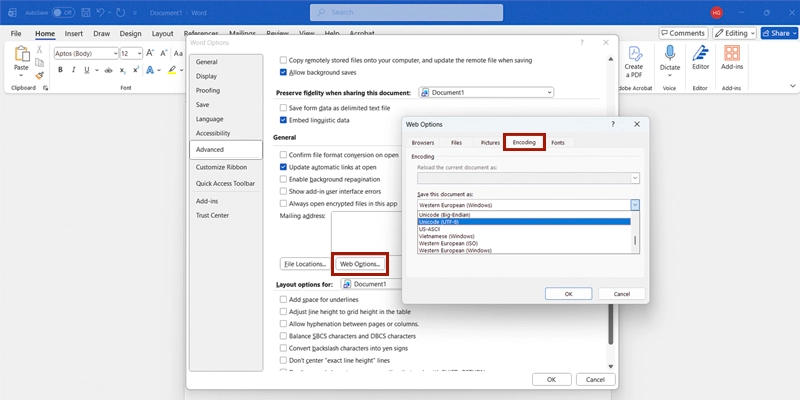This screenshot has height=400, width=800.
Task: Start Dictate with the microphone icon
Action: (x=669, y=54)
